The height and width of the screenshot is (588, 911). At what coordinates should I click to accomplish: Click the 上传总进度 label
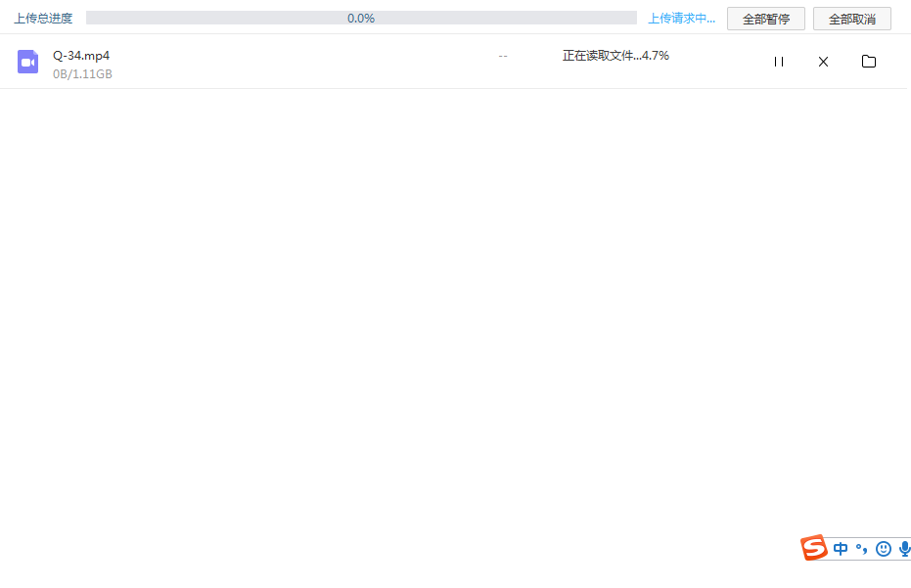coord(44,18)
